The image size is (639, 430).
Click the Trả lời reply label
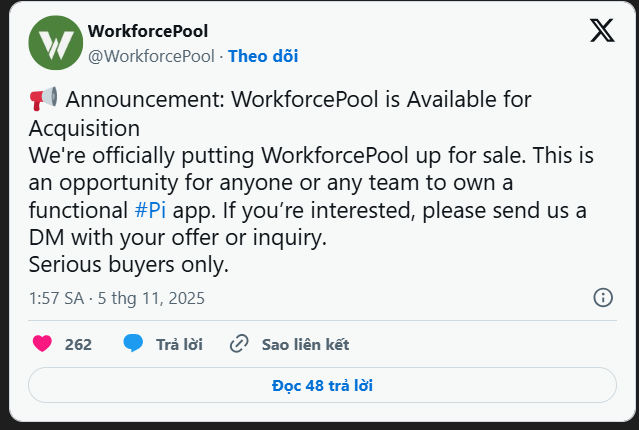[x=179, y=344]
